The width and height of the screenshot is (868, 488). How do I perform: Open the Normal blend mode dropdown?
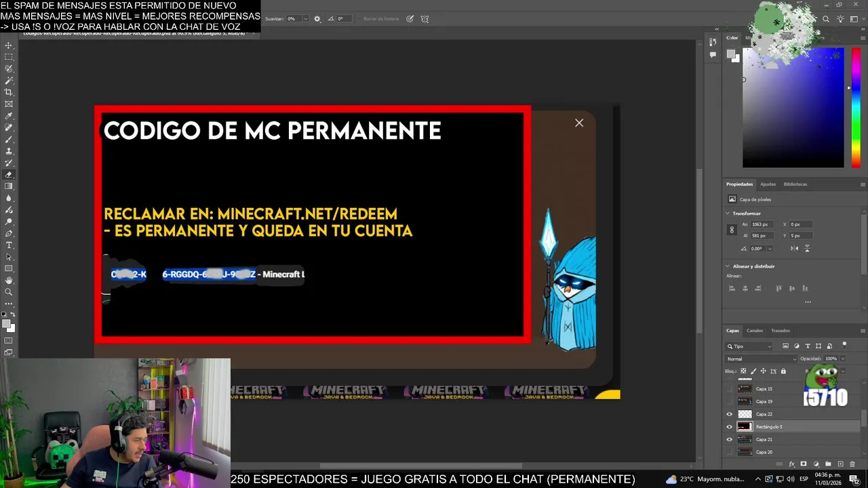coord(761,359)
